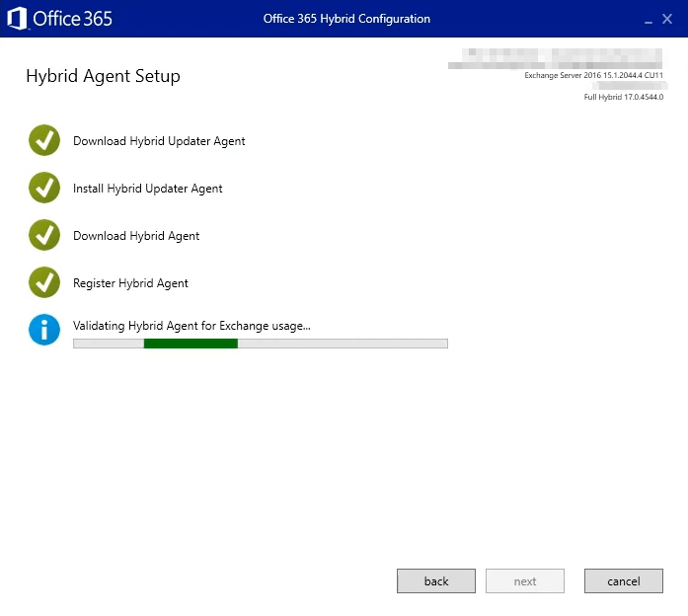Screen dimensions: 688x616
Task: Select the Download Hybrid Updater Agent label
Action: (159, 141)
